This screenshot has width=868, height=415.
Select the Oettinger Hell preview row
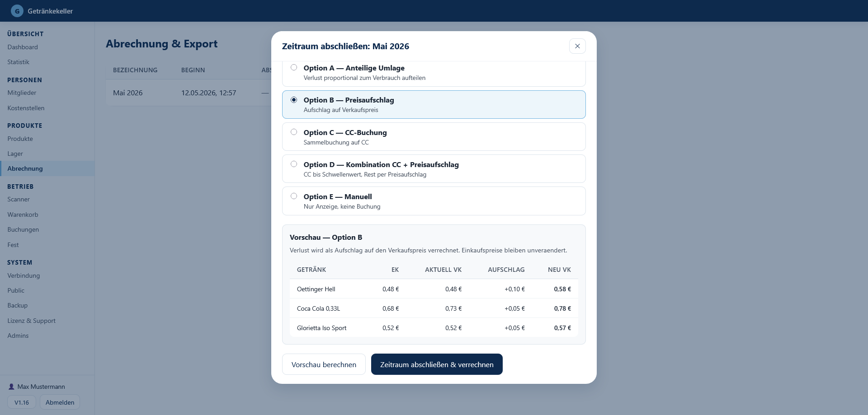point(434,289)
